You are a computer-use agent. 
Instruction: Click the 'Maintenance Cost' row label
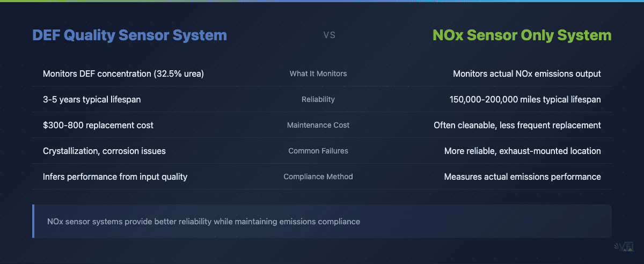coord(318,125)
